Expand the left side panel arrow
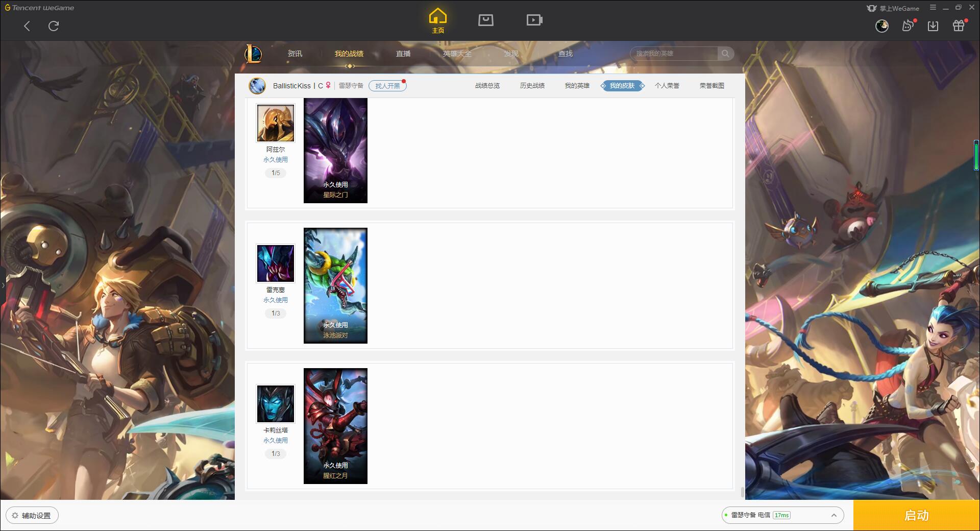The width and height of the screenshot is (980, 531). pos(3,285)
